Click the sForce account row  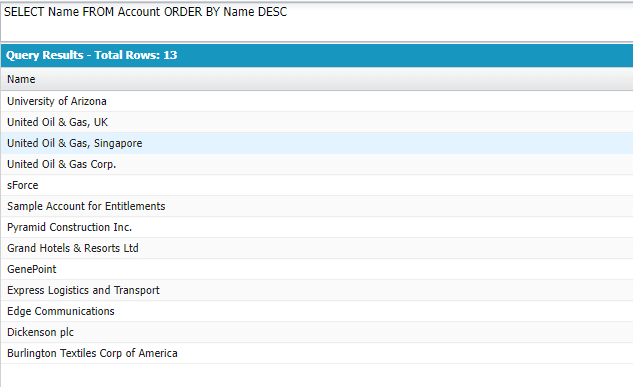coord(317,185)
